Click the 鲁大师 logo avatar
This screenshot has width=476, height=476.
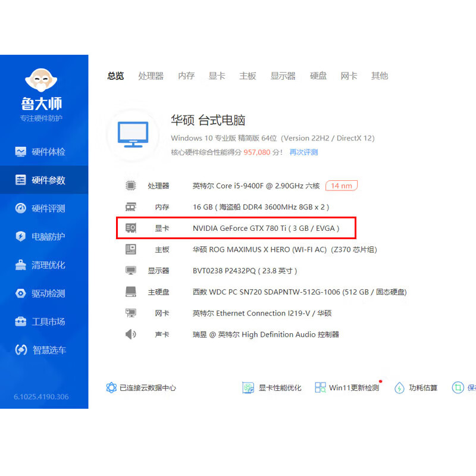41,80
